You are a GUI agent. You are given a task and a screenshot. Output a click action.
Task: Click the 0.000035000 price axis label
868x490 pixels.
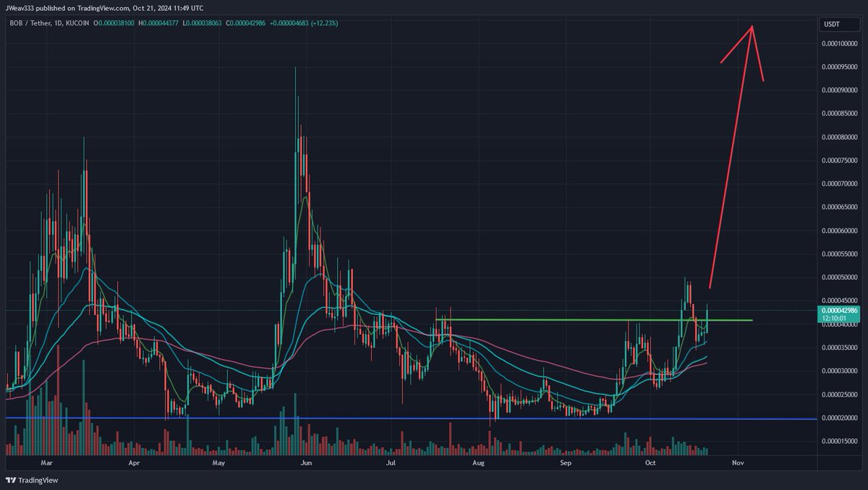(840, 348)
